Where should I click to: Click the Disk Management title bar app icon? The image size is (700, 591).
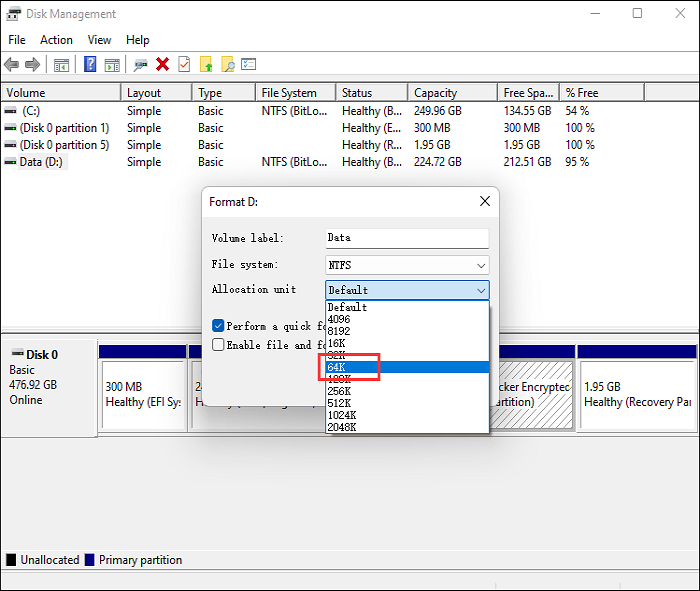(x=13, y=14)
